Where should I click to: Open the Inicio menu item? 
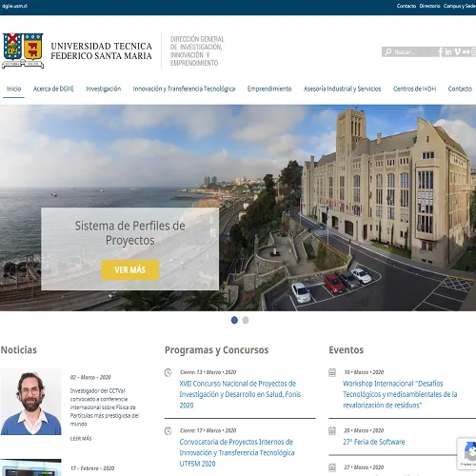click(13, 89)
